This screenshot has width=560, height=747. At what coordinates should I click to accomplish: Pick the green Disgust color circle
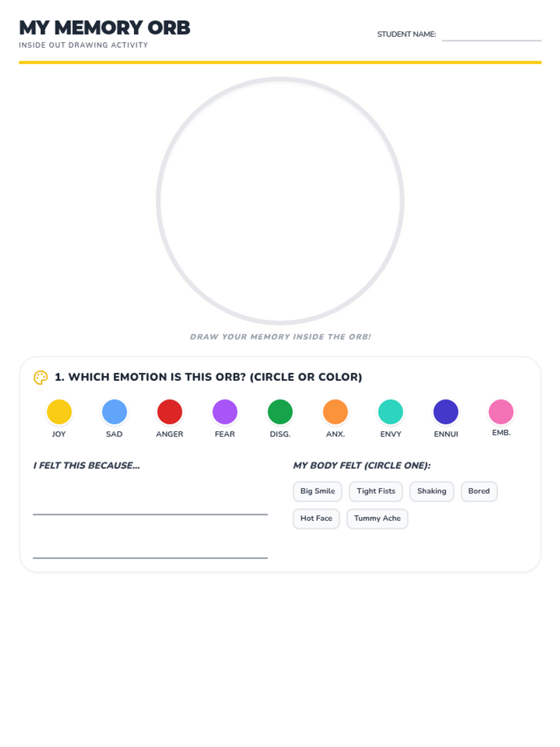pos(280,412)
